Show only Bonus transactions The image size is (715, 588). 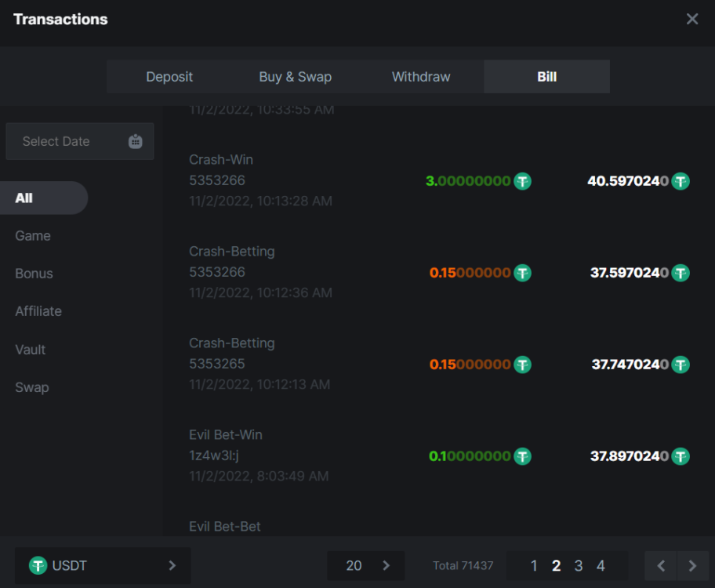click(34, 274)
